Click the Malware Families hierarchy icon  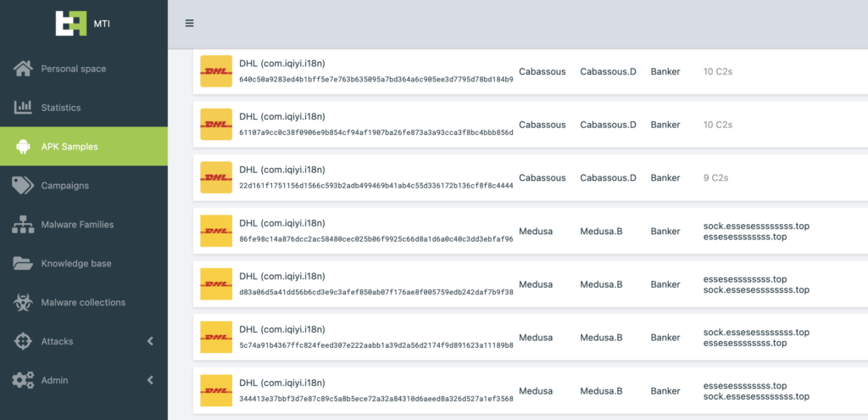[x=23, y=224]
